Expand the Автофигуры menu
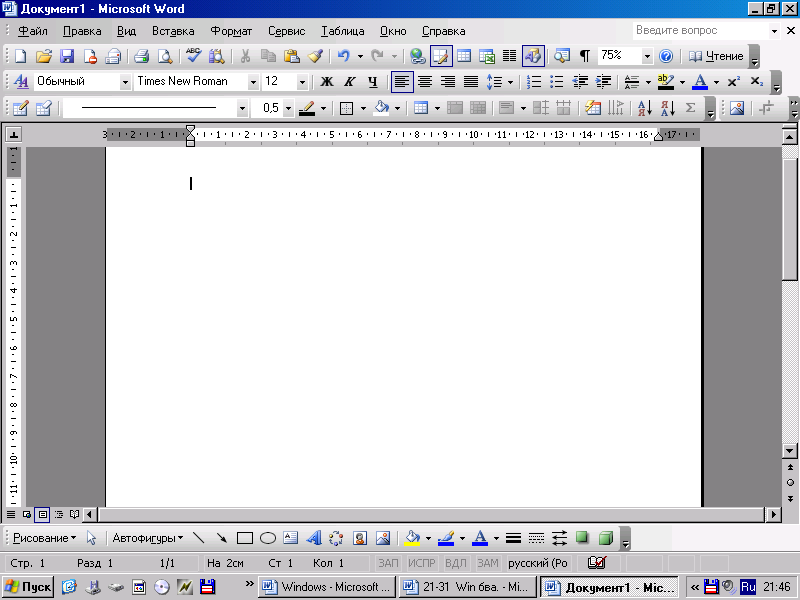Viewport: 800px width, 600px height. [x=147, y=538]
